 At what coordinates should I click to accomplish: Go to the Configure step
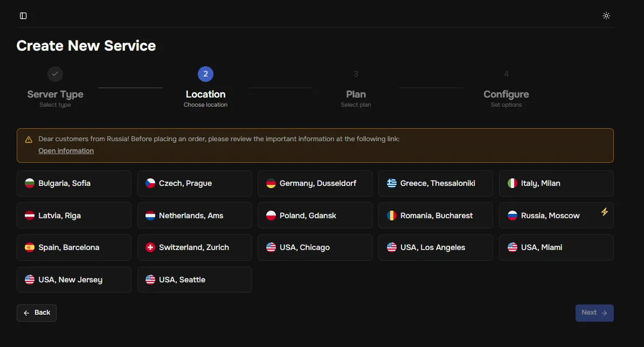[506, 94]
